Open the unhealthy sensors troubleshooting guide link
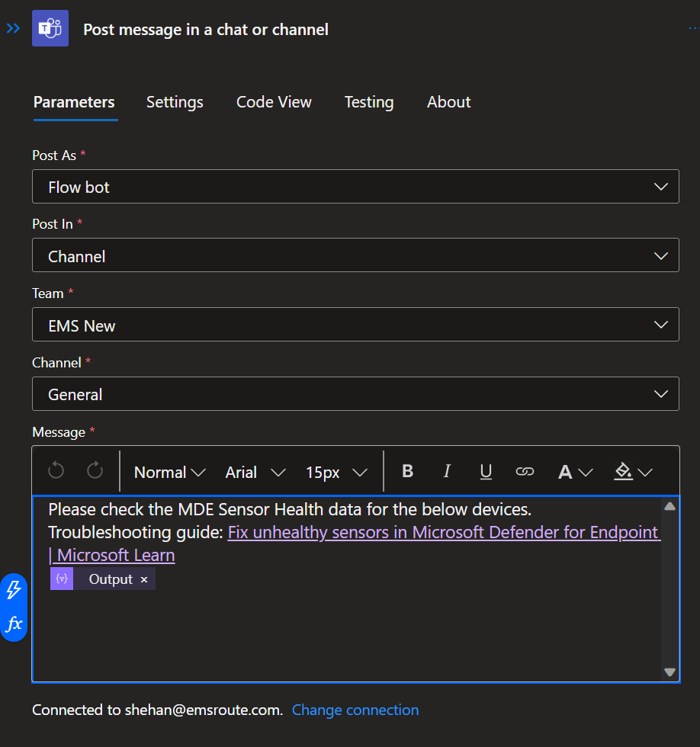Viewport: 700px width, 747px height. click(444, 532)
